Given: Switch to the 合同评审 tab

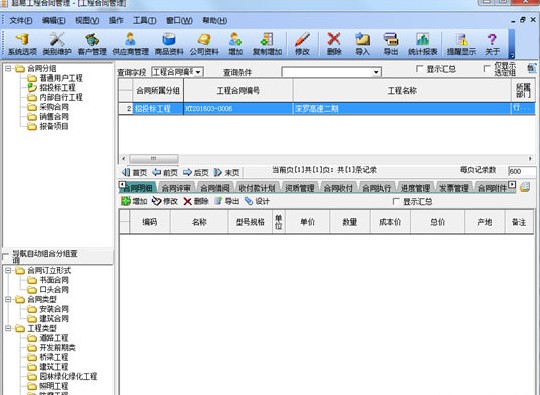Looking at the screenshot, I should tap(176, 188).
